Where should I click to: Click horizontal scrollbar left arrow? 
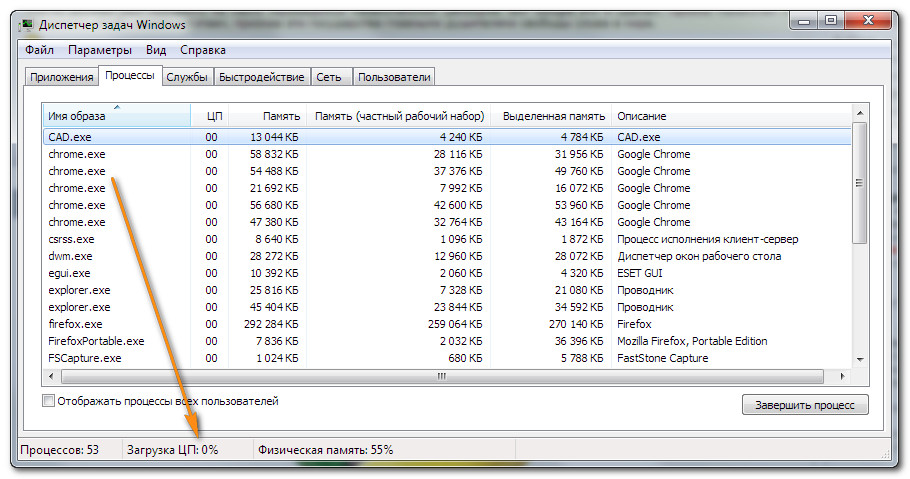point(51,376)
